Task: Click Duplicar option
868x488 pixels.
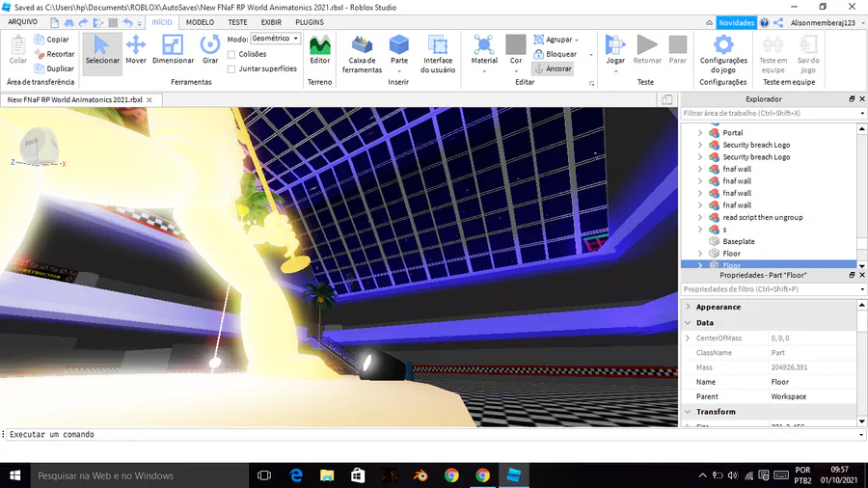Action: click(54, 68)
